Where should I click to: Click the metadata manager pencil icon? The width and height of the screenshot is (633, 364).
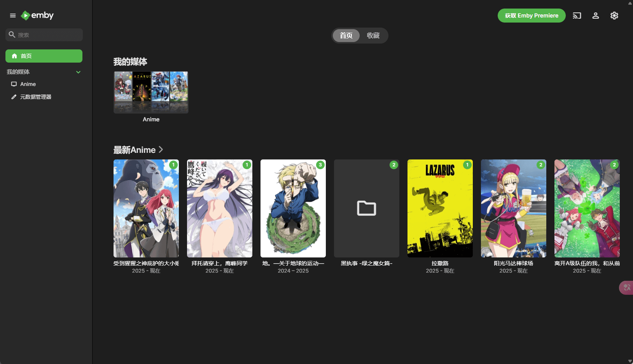(14, 97)
